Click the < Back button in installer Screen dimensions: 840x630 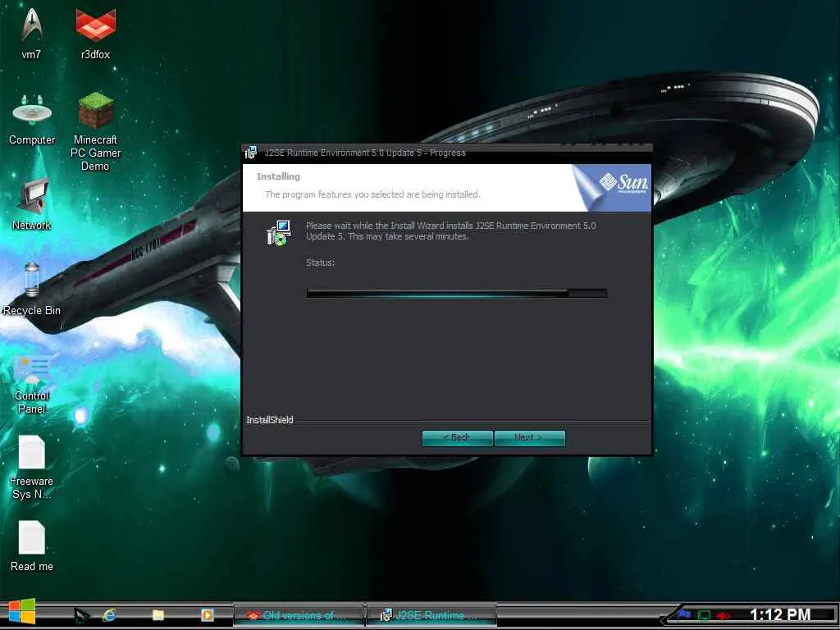pyautogui.click(x=457, y=438)
